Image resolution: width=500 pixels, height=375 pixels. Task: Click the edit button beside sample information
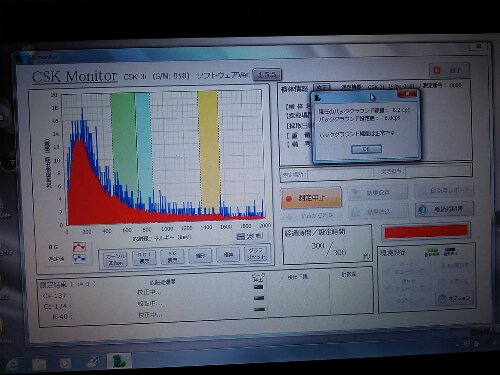click(321, 88)
